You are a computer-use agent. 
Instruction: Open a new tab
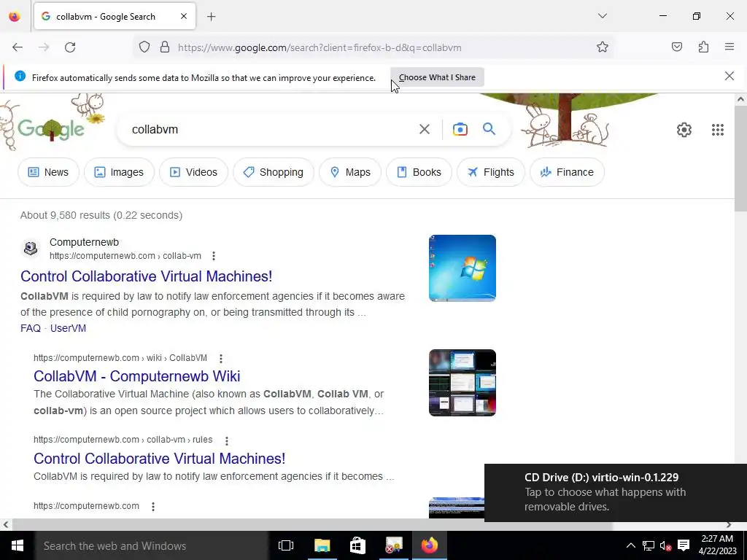pos(212,17)
